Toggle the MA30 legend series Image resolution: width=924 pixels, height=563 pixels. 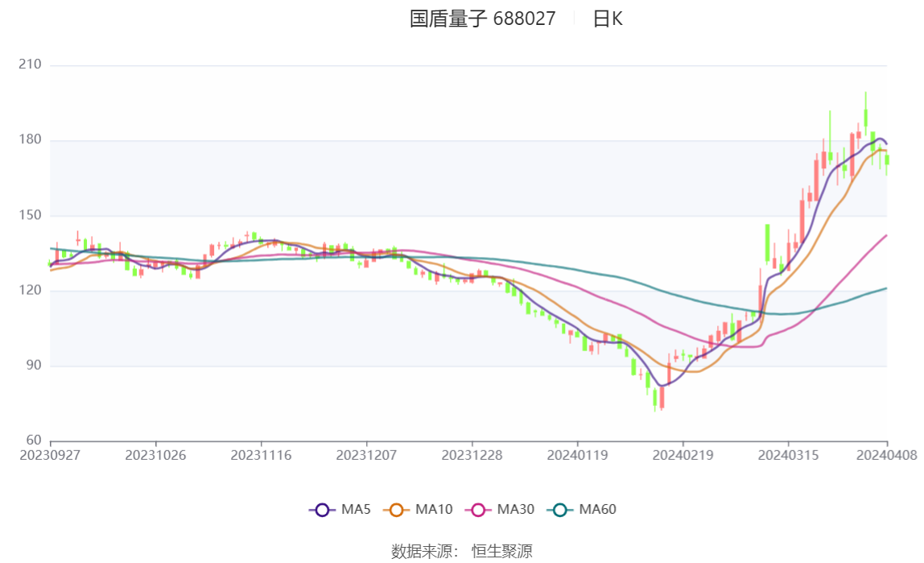pyautogui.click(x=500, y=509)
